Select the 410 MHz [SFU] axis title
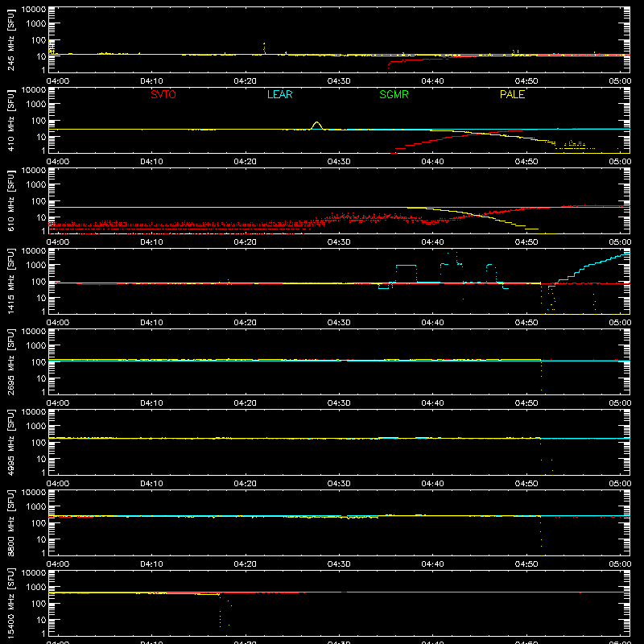Viewport: 644px width, 644px height. pos(11,120)
